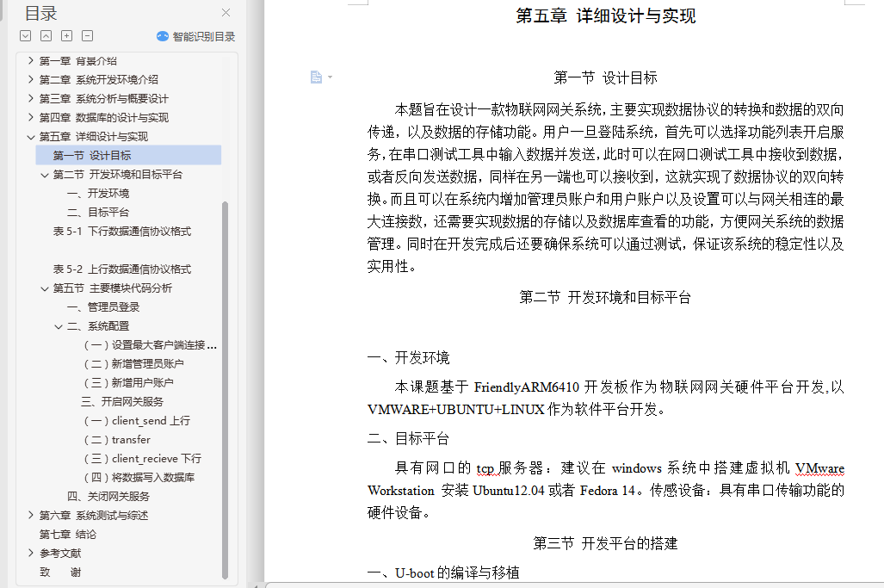Click document title 第五章 详细设计与实现
The image size is (884, 588).
pyautogui.click(x=605, y=15)
